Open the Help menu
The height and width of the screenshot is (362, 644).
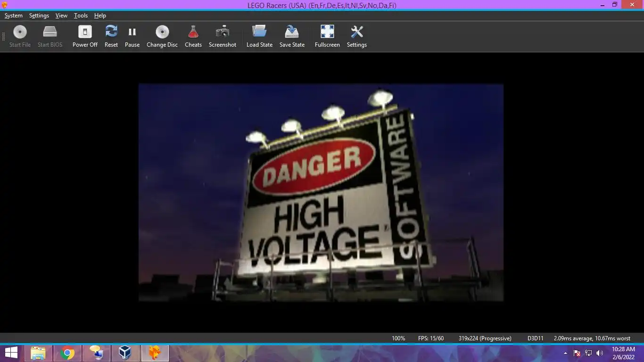(100, 16)
